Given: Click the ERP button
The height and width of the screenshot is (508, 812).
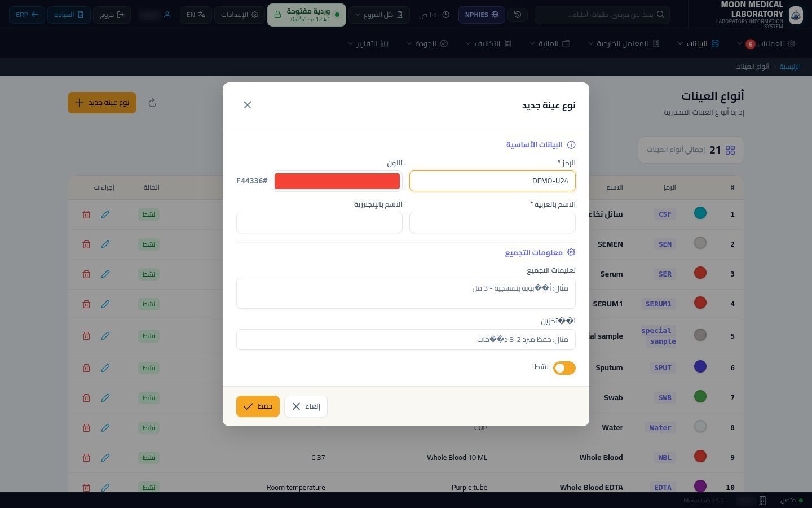Looking at the screenshot, I should coord(27,15).
